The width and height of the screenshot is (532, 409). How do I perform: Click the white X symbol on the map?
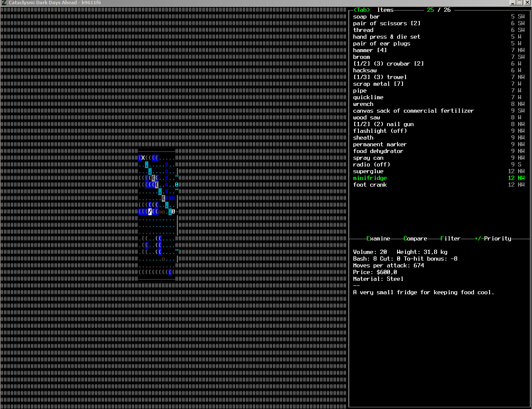[x=143, y=158]
